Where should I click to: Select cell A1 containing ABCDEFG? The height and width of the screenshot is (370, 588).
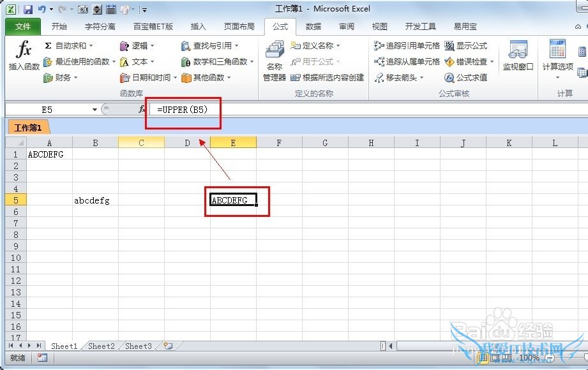tap(50, 154)
